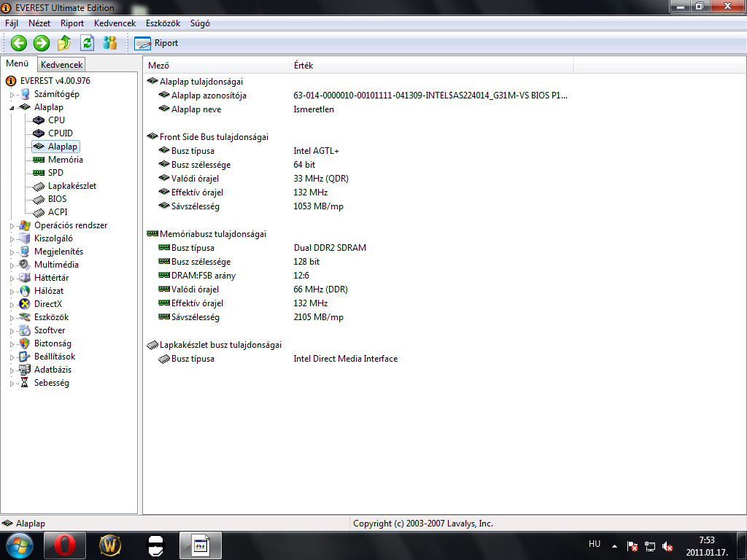The width and height of the screenshot is (747, 560).
Task: Open the Fájl menu
Action: tap(12, 23)
